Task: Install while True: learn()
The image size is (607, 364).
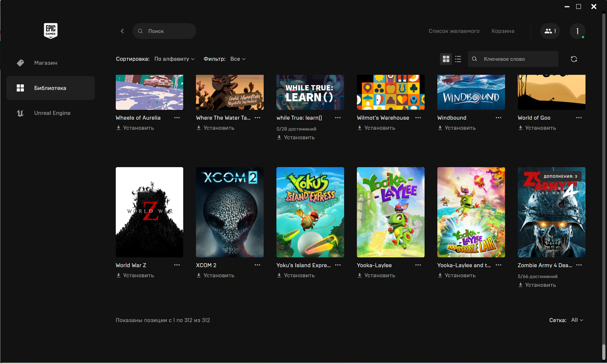Action: (x=296, y=137)
